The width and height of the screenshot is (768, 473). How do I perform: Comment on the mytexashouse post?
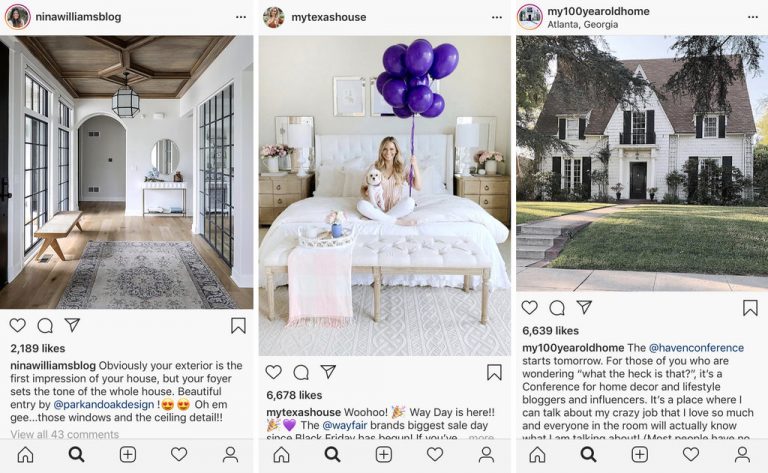tap(301, 372)
